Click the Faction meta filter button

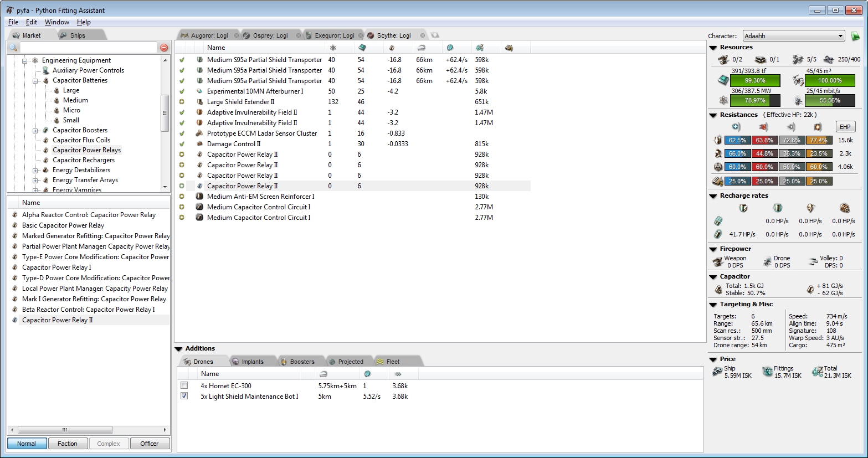[x=68, y=444]
